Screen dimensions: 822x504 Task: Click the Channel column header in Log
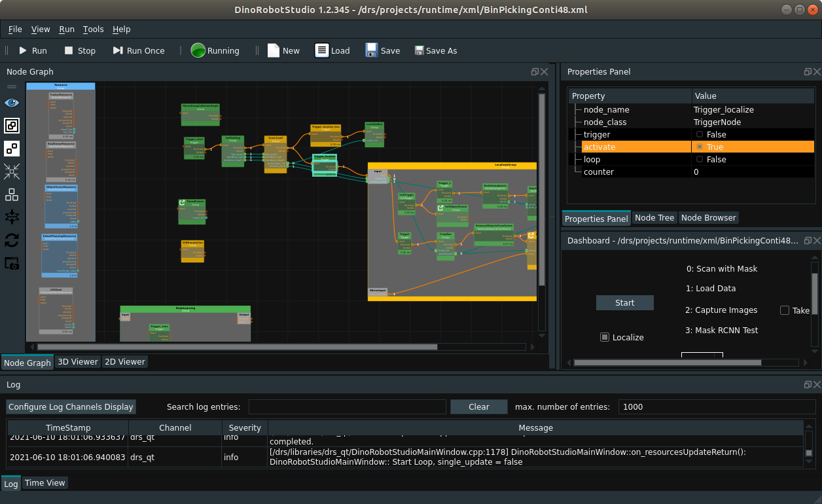[x=175, y=427]
